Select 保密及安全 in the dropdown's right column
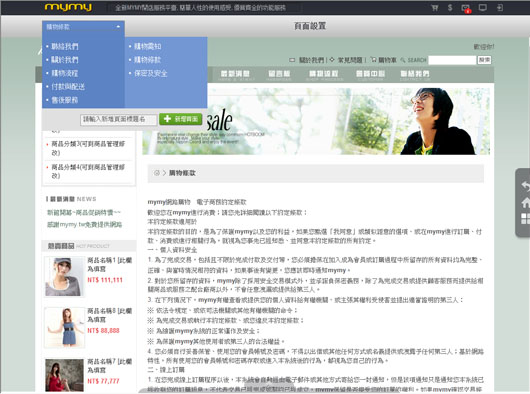Screen dimensions: 530x394 (151, 73)
